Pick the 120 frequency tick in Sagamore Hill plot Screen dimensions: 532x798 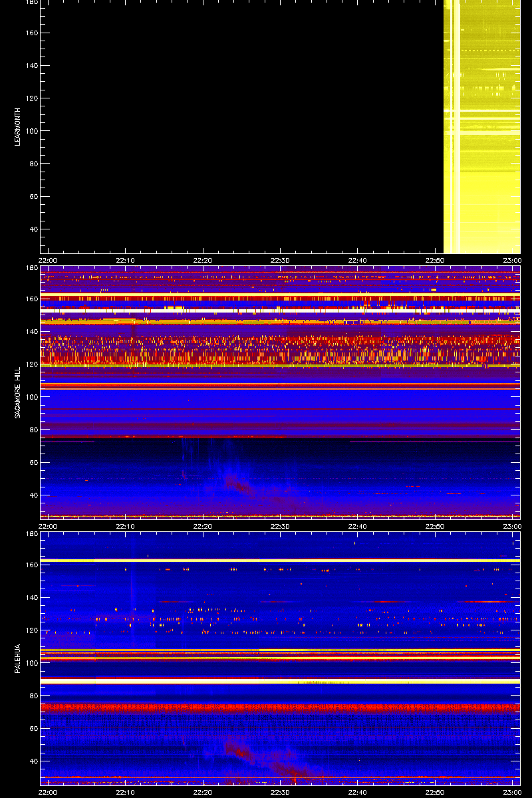pos(32,364)
